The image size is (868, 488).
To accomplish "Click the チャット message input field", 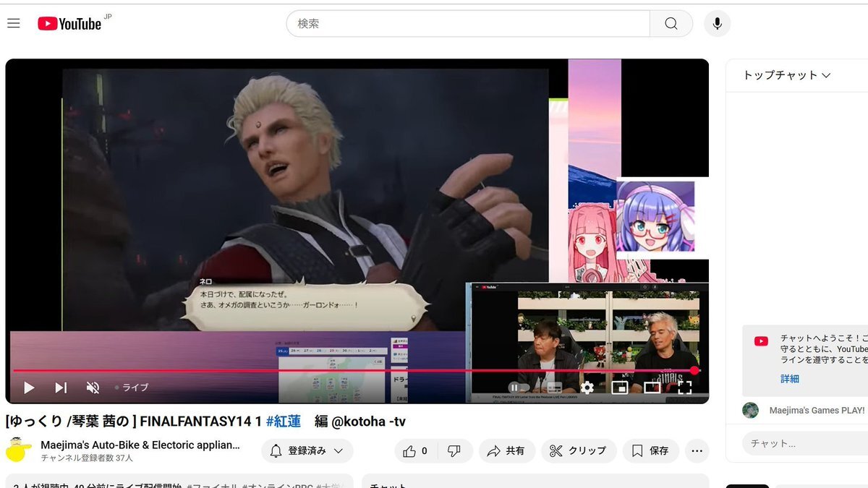I will 805,443.
